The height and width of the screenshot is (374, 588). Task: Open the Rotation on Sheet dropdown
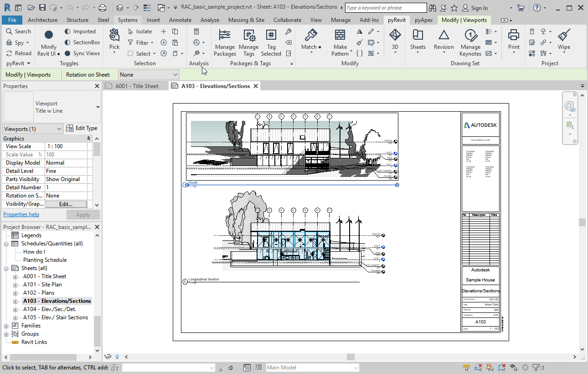coord(148,74)
